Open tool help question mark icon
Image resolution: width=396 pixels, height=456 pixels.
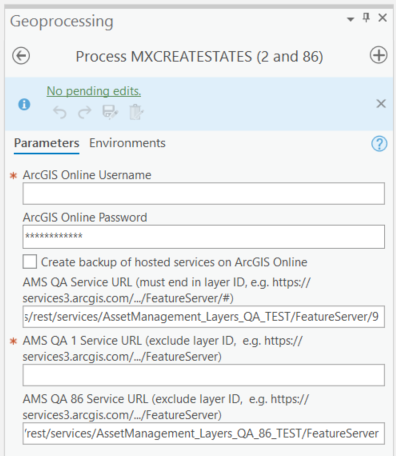379,144
